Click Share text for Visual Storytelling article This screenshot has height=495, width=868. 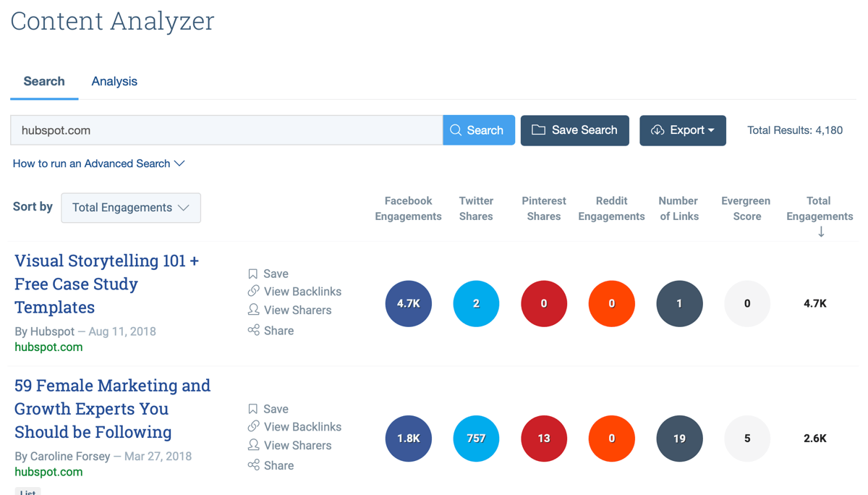279,331
